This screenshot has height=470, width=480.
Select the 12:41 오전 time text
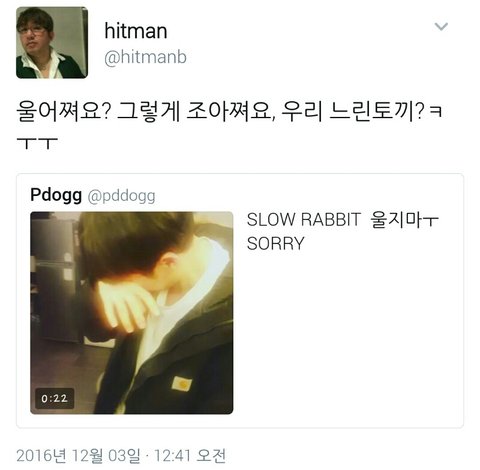coord(190,456)
